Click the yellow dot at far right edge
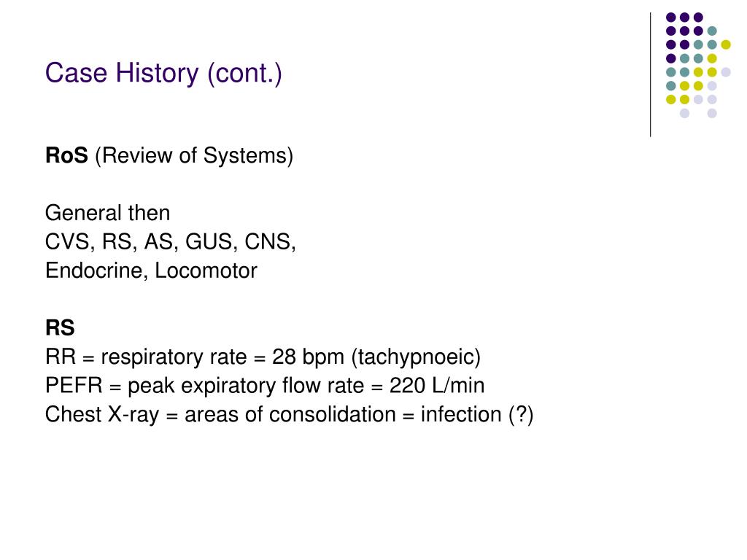Image resolution: width=747 pixels, height=560 pixels. pyautogui.click(x=726, y=44)
